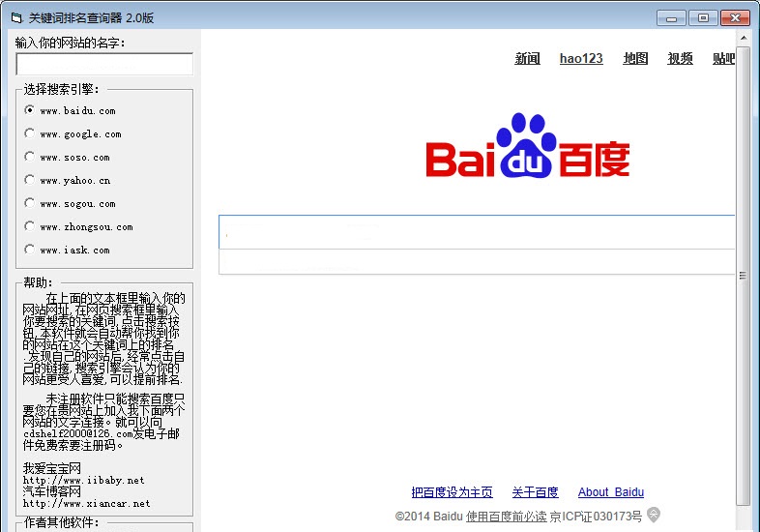Viewport: 760px width, 532px height.
Task: Minimize the 关键词排名查询器 window
Action: (671, 18)
